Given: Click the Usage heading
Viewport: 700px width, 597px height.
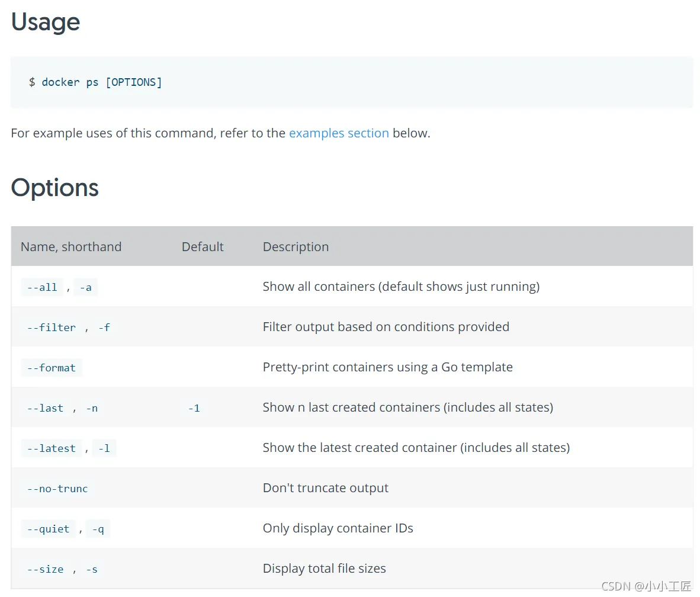Looking at the screenshot, I should [46, 23].
